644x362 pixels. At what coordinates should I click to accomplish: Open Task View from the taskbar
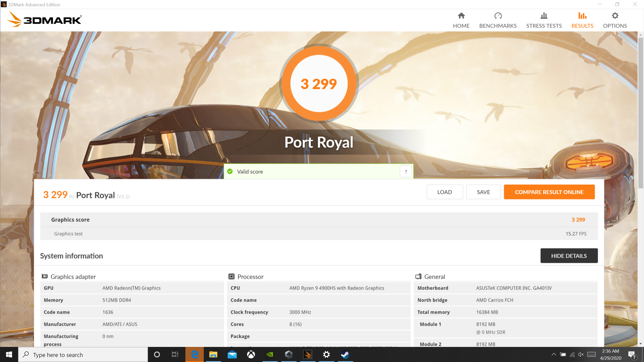pos(175,355)
